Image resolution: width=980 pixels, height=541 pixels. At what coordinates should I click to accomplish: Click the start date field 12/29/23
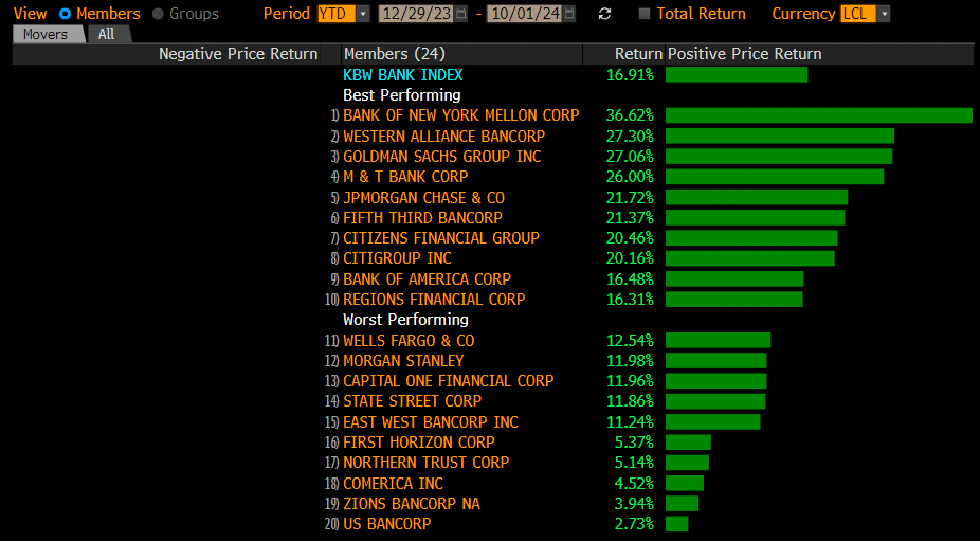[416, 14]
